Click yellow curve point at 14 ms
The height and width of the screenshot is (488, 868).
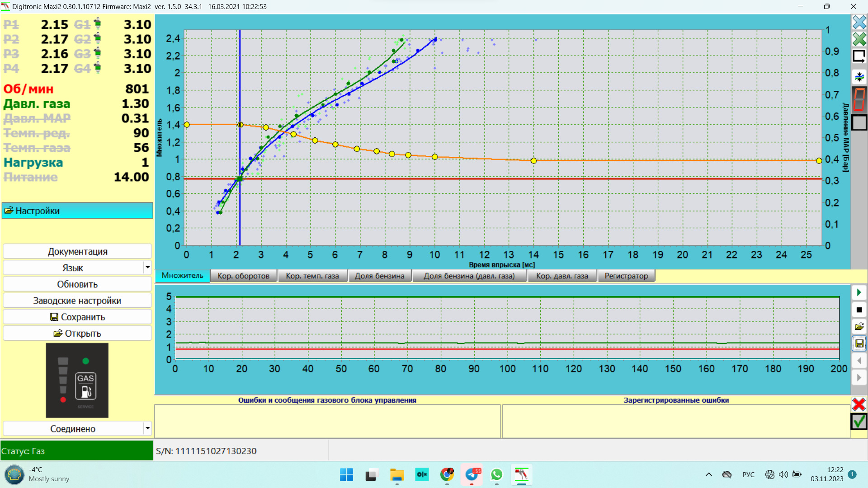pos(533,161)
